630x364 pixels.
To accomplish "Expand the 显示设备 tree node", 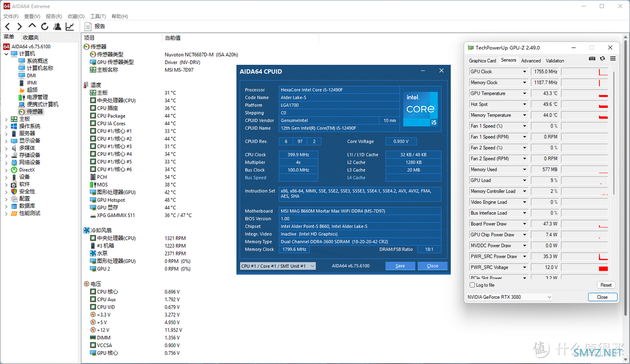I will pos(6,141).
